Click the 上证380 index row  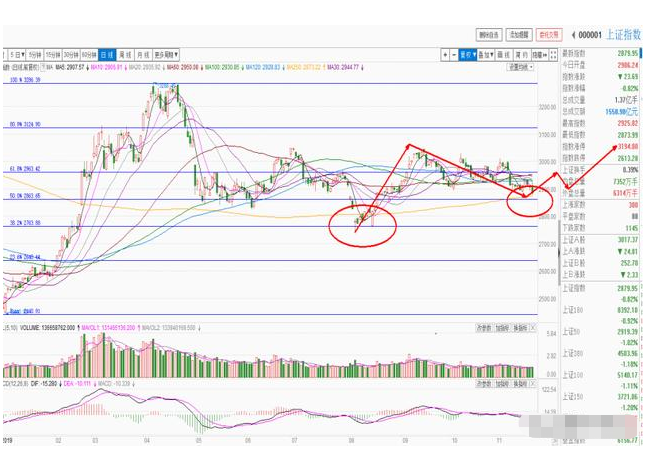click(600, 354)
